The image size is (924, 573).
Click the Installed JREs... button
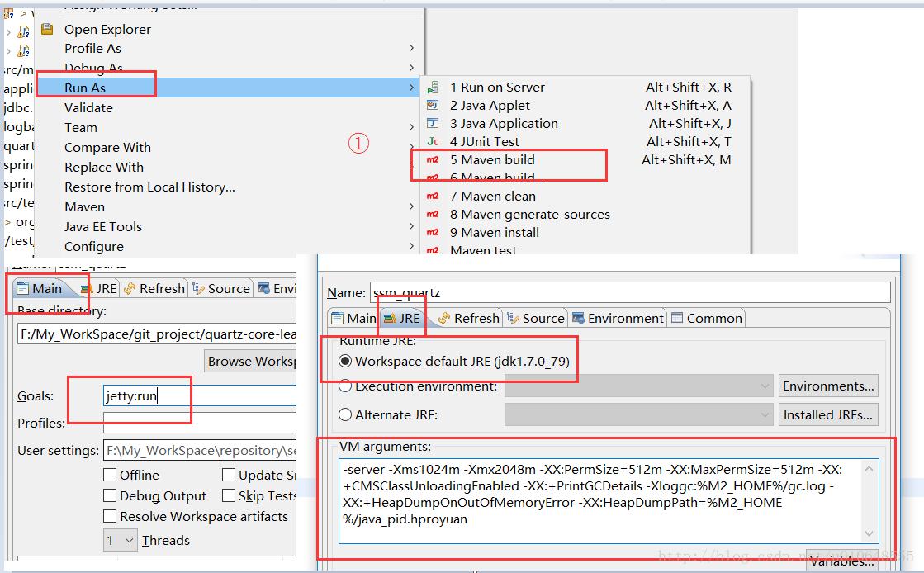tap(828, 415)
